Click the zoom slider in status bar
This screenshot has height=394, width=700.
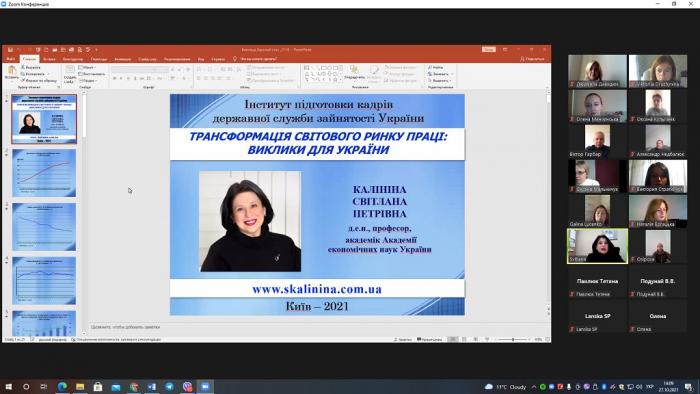pos(513,340)
